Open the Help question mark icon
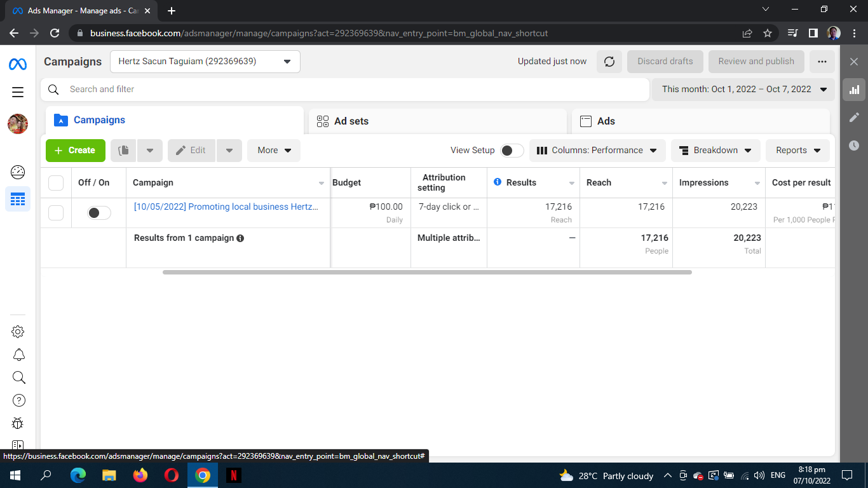Viewport: 868px width, 488px height. click(18, 400)
